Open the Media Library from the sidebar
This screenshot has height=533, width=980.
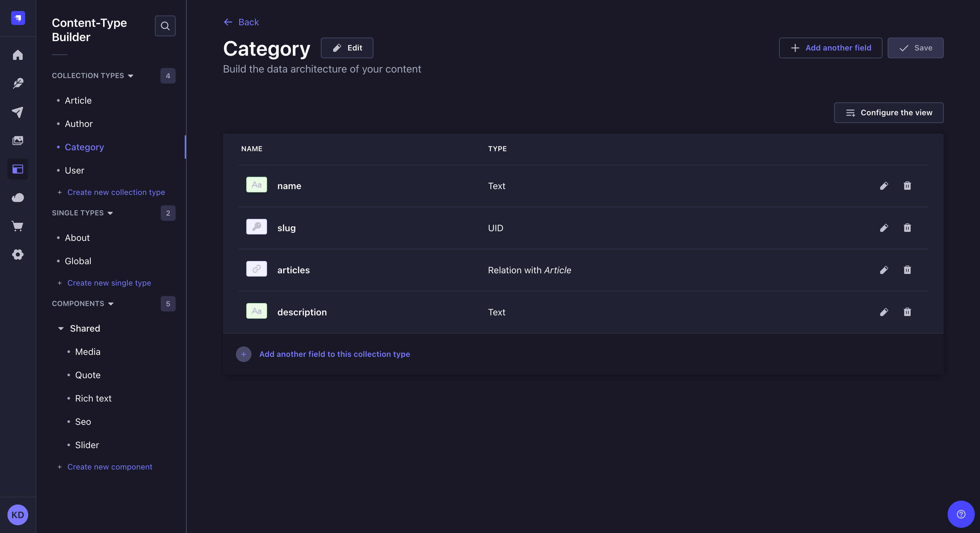point(17,140)
